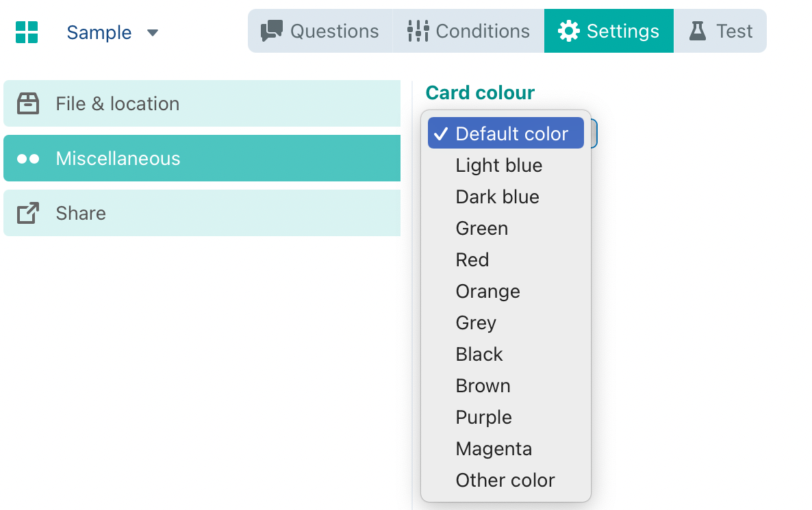Expand the Sample dropdown arrow

pos(153,32)
